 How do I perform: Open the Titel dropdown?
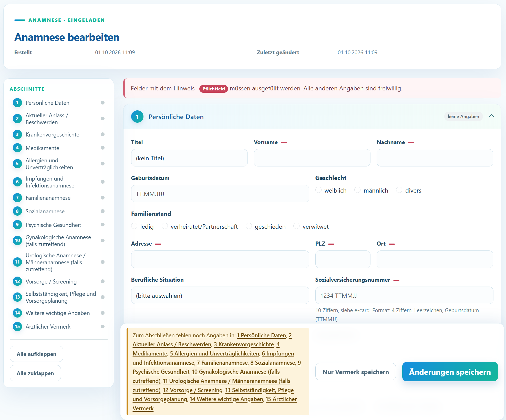point(189,158)
